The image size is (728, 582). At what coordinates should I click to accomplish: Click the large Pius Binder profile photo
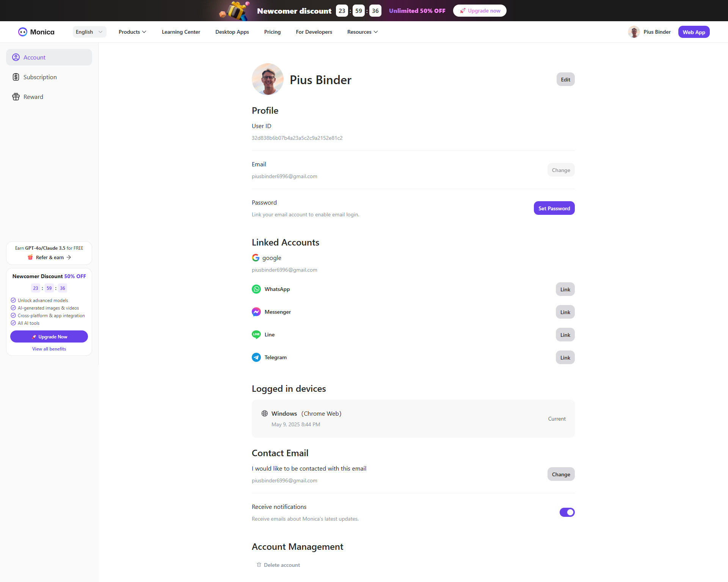268,79
